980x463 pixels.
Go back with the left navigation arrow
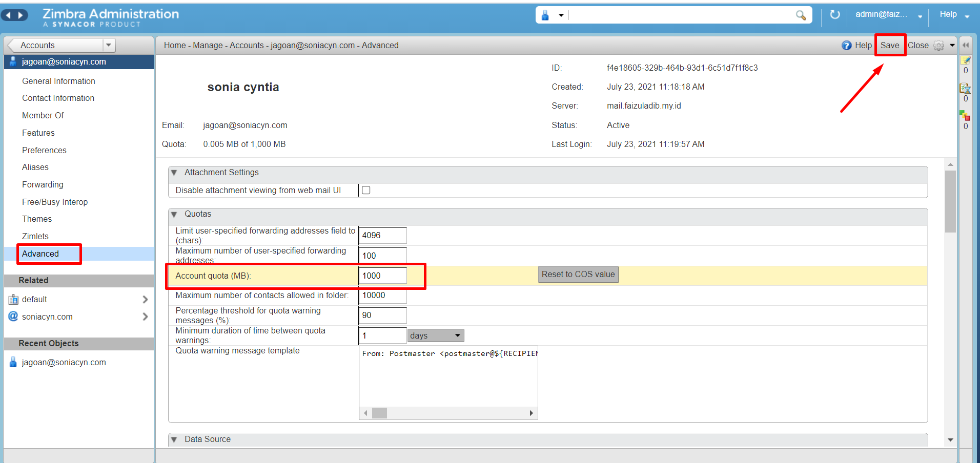8,15
